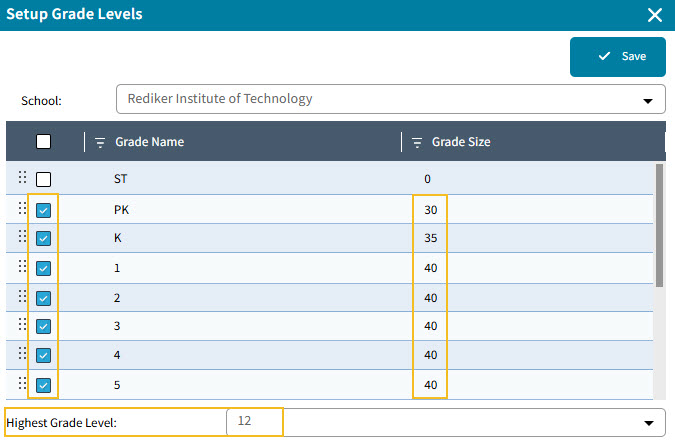675x442 pixels.
Task: Click the drag handle on PK row
Action: (22, 208)
